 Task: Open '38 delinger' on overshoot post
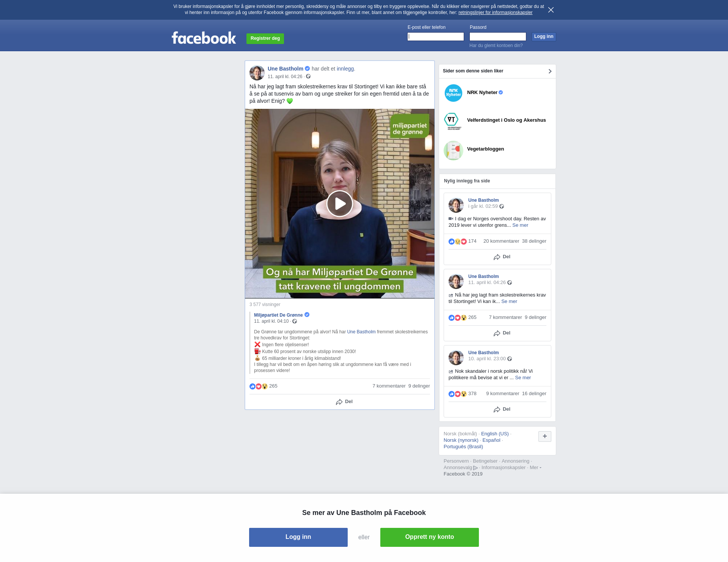tap(534, 241)
